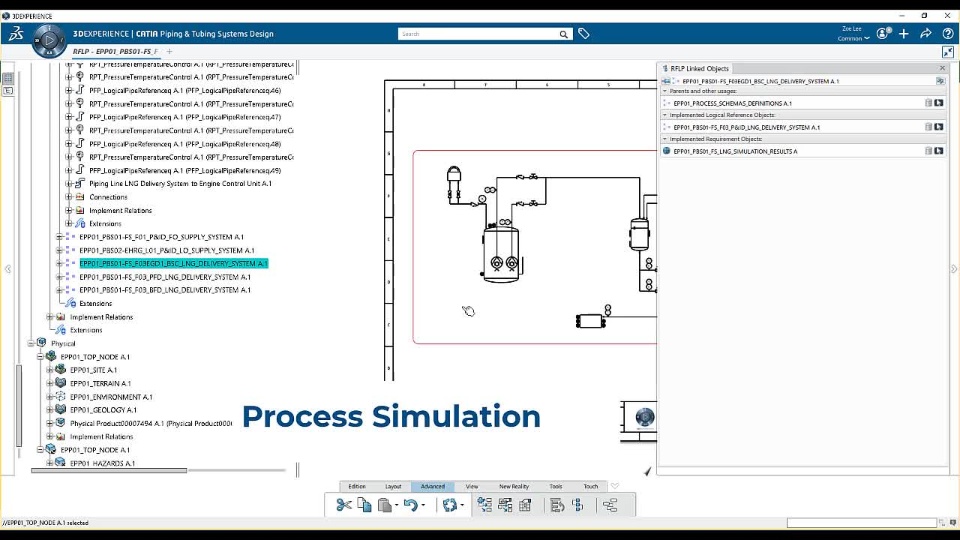Screen dimensions: 960x540
Task: Collapse Implemented Requirement Objects section
Action: pyautogui.click(x=665, y=139)
